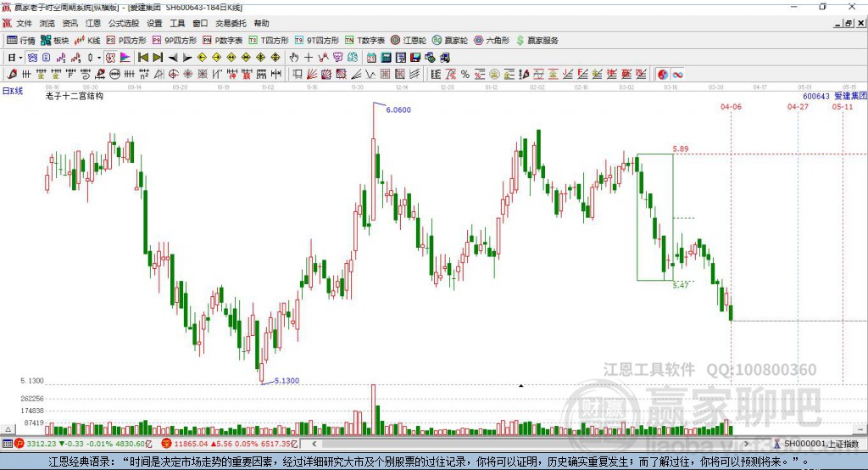868x470 pixels.
Task: Click the 老子十二宫结构 label
Action: 75,96
